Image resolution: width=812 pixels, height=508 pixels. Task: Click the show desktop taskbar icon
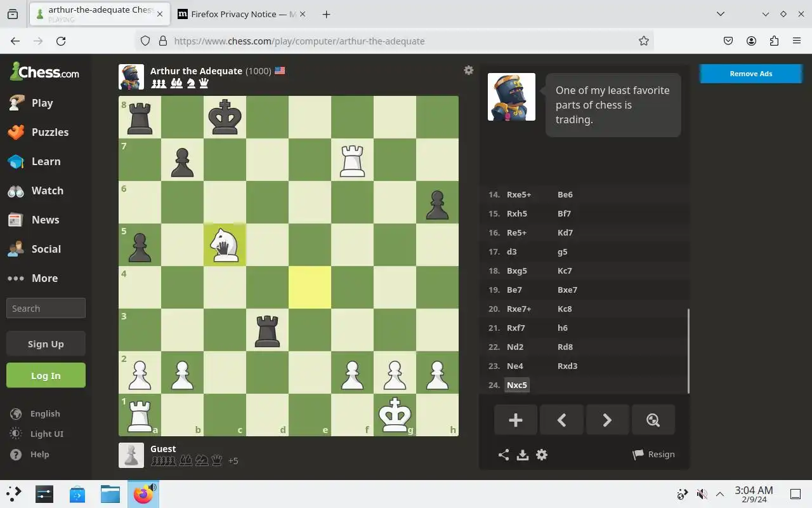pyautogui.click(x=795, y=494)
